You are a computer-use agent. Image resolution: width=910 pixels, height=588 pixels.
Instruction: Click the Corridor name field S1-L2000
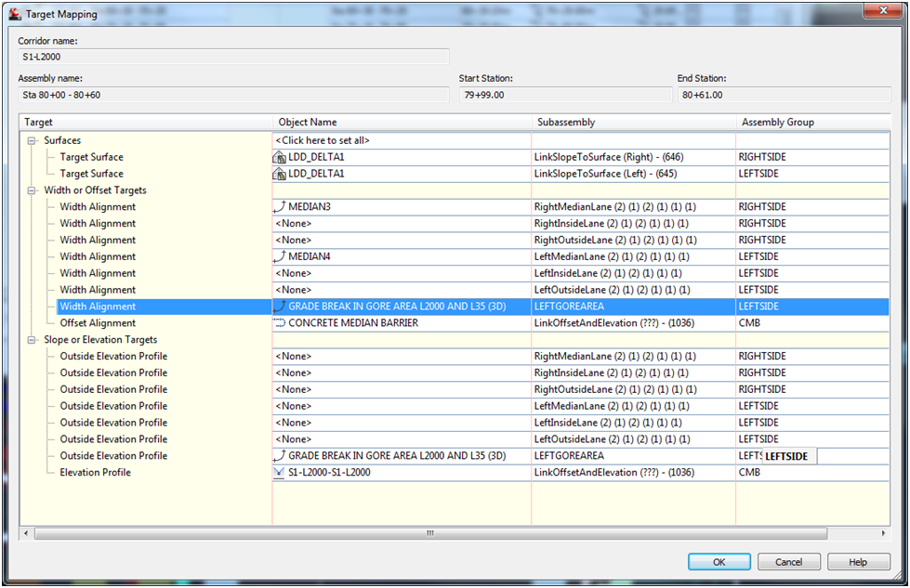tap(234, 57)
